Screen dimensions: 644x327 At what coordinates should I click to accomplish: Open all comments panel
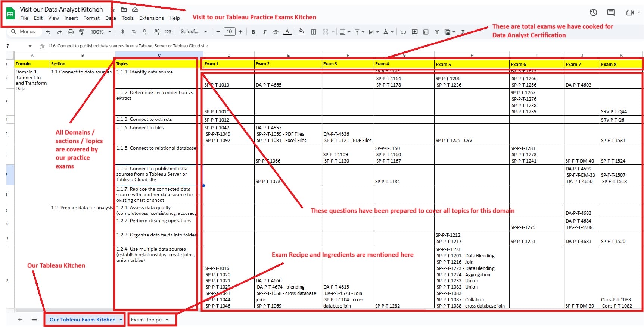[611, 13]
